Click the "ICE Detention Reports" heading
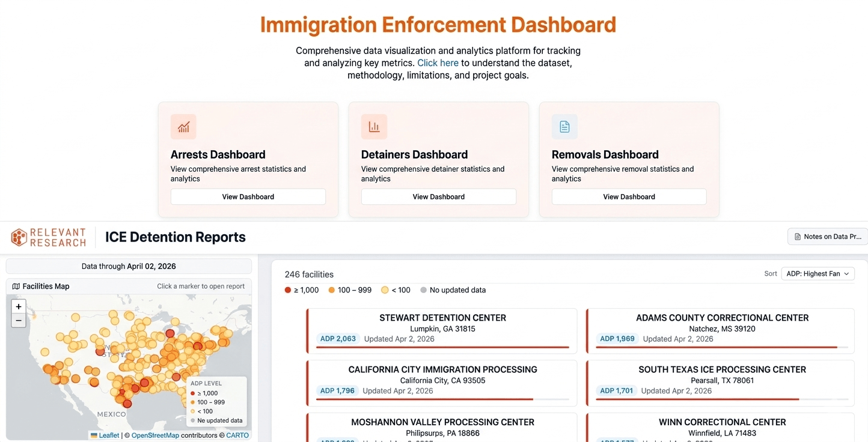 176,237
